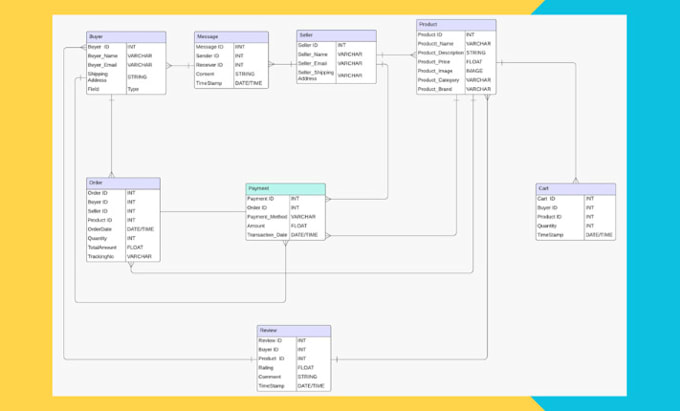Image resolution: width=680 pixels, height=411 pixels.
Task: Click the Product_Description field
Action: pos(441,53)
